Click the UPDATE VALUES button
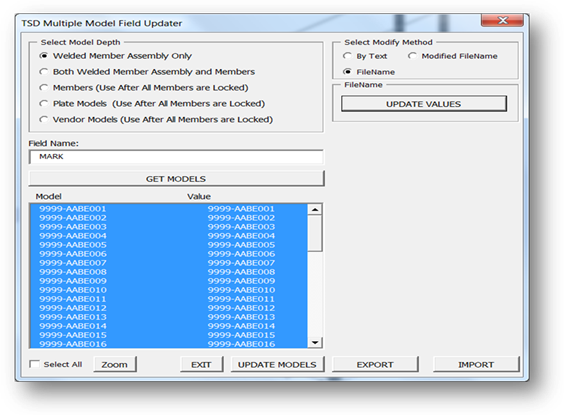The image size is (564, 415). pos(424,104)
